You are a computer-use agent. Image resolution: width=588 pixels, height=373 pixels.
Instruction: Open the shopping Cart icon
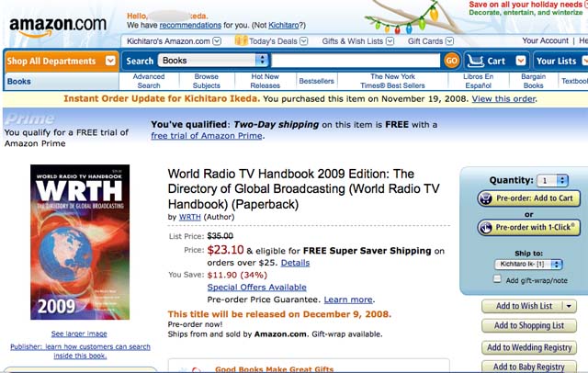(x=475, y=61)
